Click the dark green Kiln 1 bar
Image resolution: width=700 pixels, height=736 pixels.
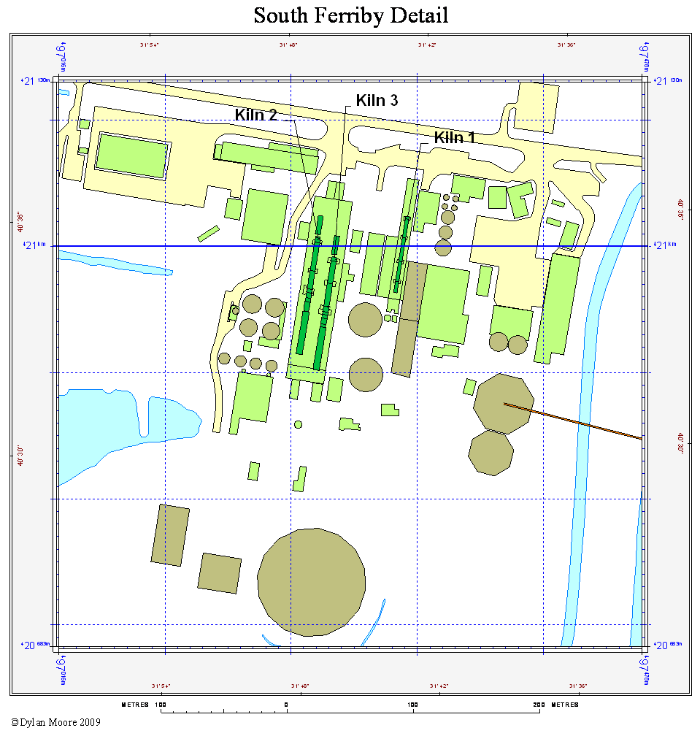[401, 256]
